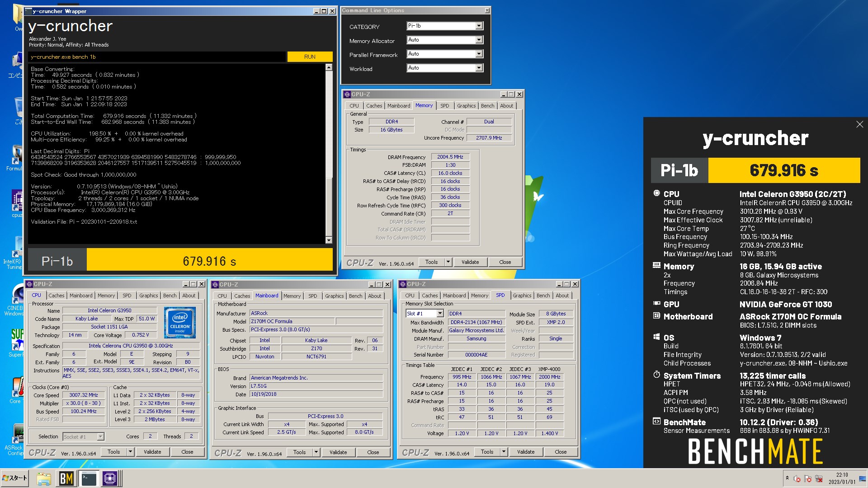Click DRAM Frequency value 2004.5 MHz
The width and height of the screenshot is (868, 488).
coord(450,157)
